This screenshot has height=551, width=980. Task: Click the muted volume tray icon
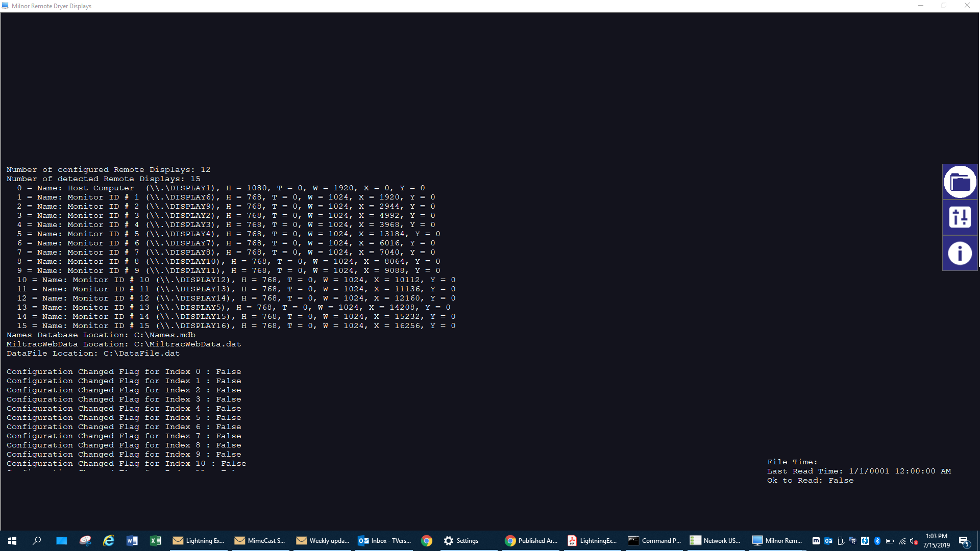(914, 541)
